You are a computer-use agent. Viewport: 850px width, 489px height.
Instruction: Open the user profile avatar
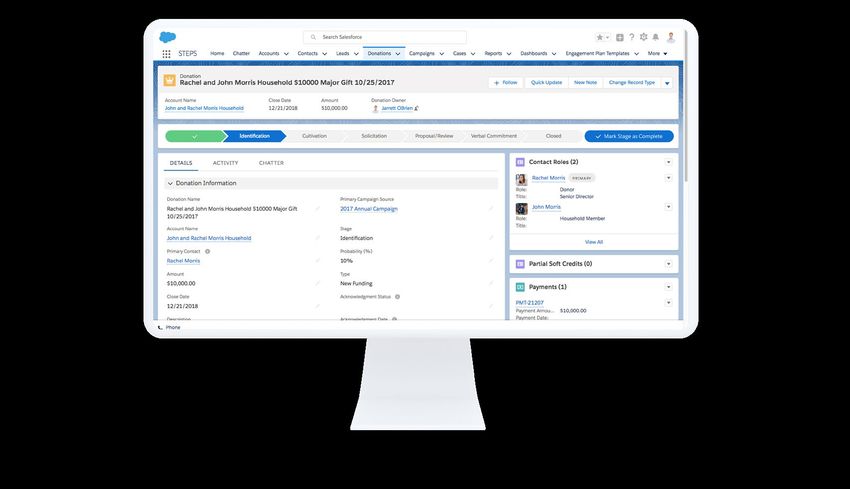click(x=671, y=37)
